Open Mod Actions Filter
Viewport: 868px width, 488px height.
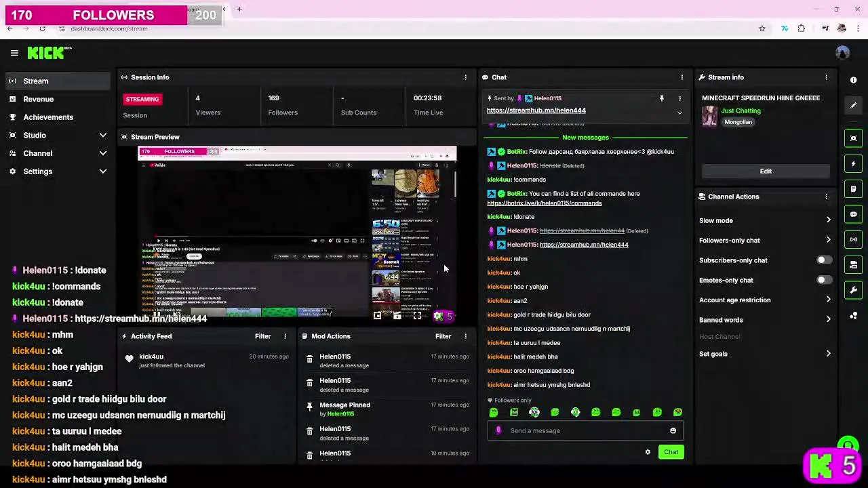tap(443, 336)
